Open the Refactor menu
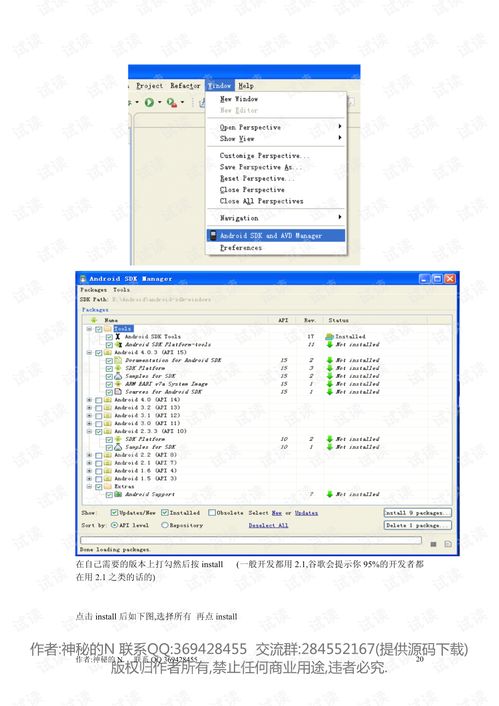This screenshot has width=499, height=706. coord(185,86)
